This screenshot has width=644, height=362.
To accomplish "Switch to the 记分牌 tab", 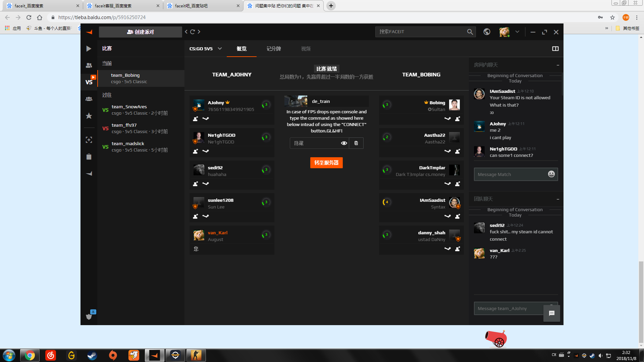I will pyautogui.click(x=274, y=49).
